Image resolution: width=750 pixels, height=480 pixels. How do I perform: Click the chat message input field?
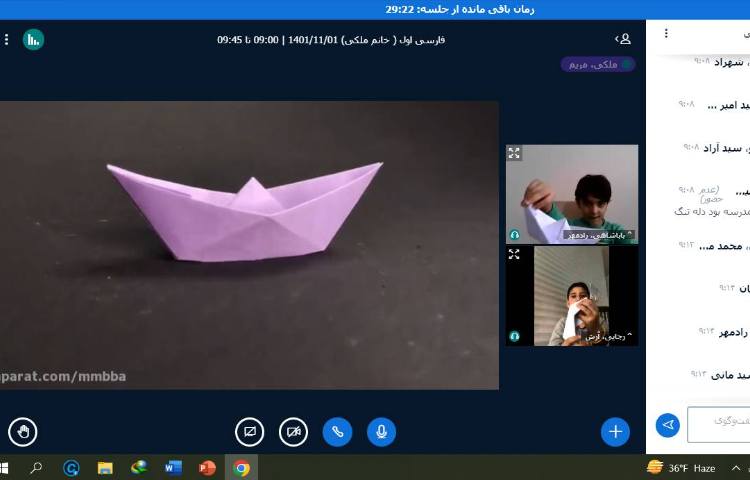coord(720,424)
